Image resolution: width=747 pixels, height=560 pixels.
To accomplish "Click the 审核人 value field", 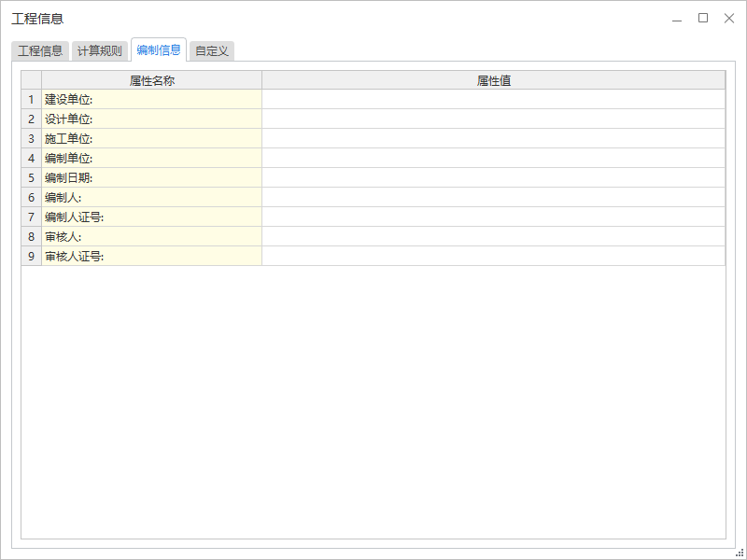I will tap(494, 236).
